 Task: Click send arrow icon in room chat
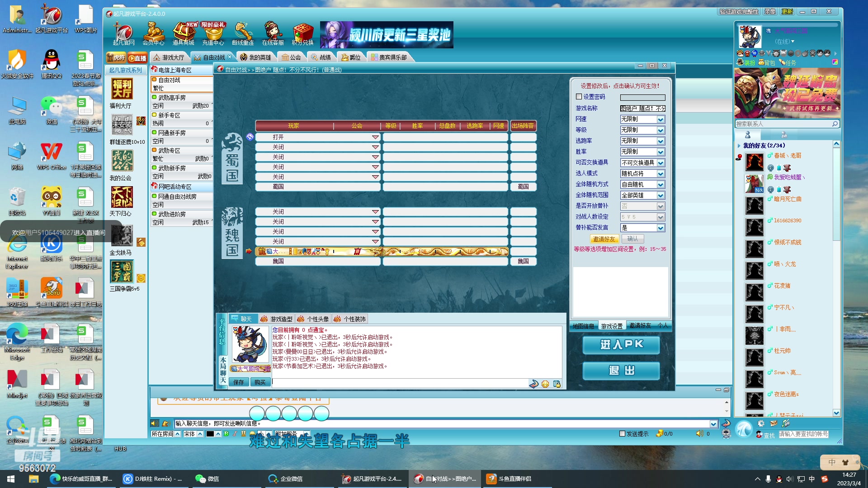coord(533,384)
